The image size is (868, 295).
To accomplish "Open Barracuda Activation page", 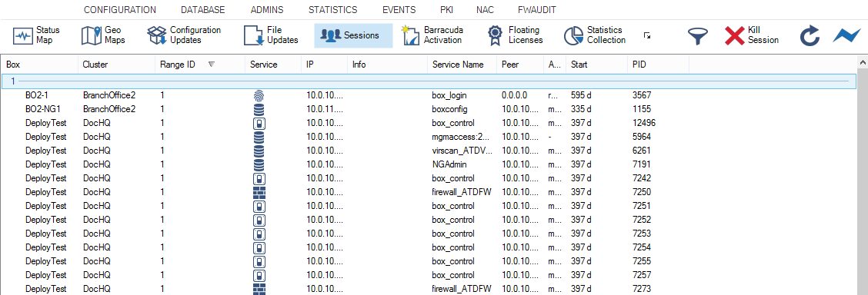I will coord(433,35).
